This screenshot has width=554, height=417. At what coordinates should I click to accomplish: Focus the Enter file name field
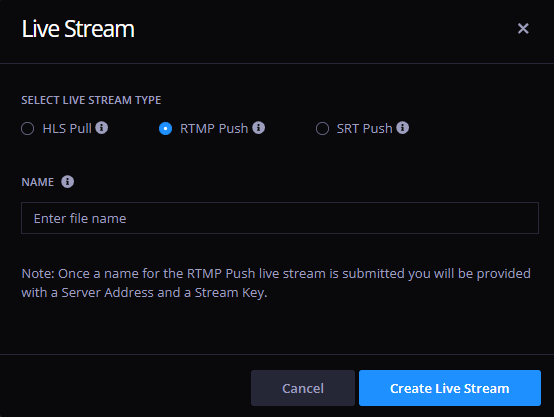[280, 218]
